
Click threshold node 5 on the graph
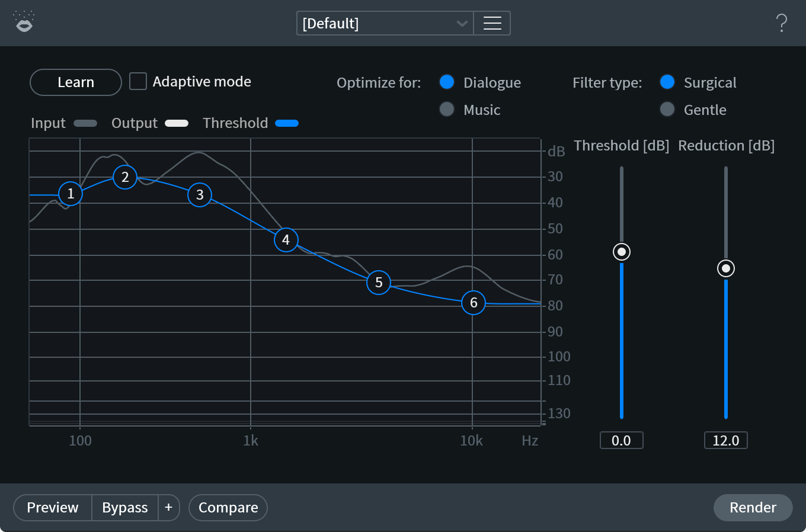379,283
